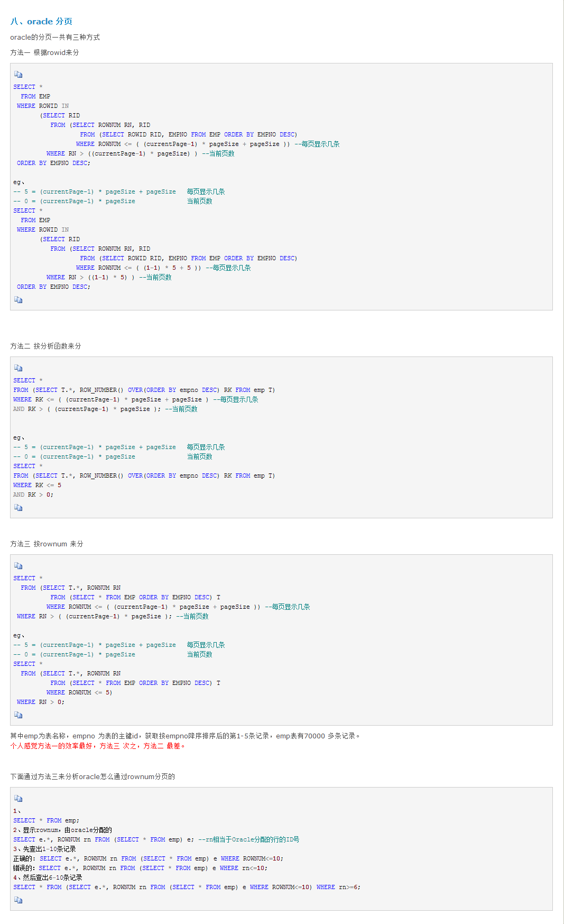564x924 pixels.
Task: Click the line '2、显示rownum，由oracle分配的'
Action: (x=62, y=830)
